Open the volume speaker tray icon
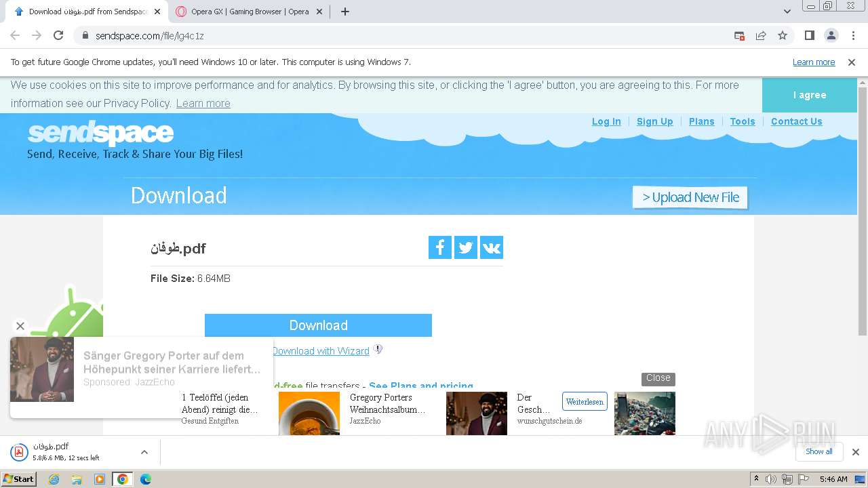 (x=771, y=479)
